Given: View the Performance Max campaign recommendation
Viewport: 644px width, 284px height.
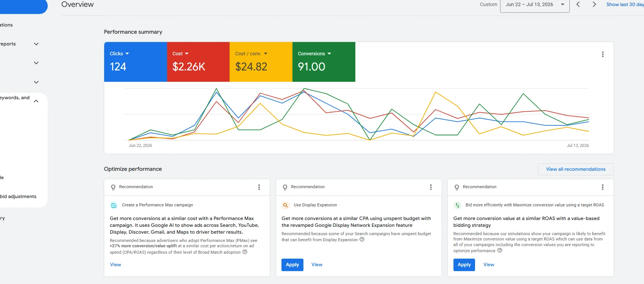Looking at the screenshot, I should (x=116, y=265).
